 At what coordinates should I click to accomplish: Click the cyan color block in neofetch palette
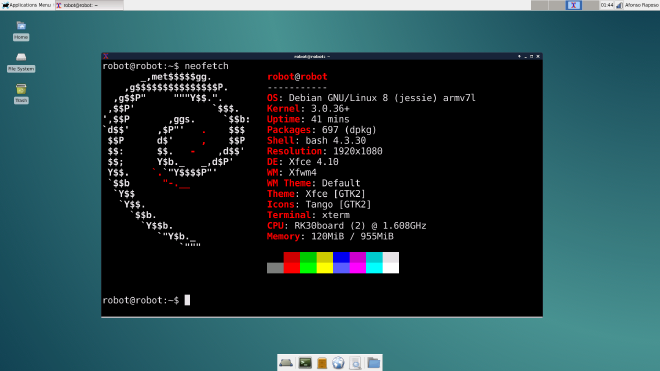point(374,262)
